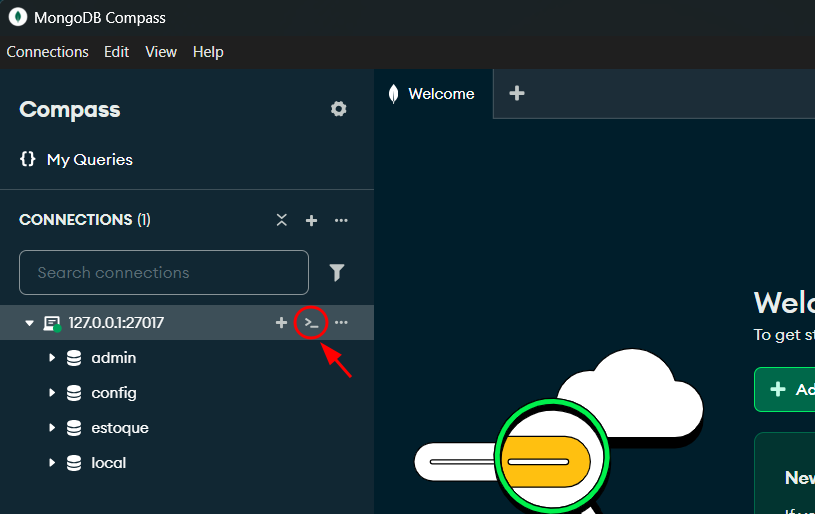Open the connections list options ellipsis

pyautogui.click(x=341, y=220)
